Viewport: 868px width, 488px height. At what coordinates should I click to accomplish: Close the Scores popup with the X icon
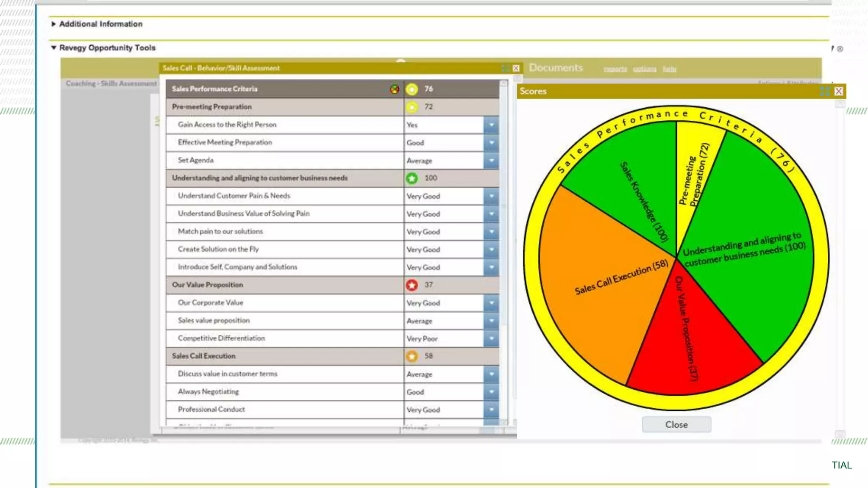pos(839,91)
